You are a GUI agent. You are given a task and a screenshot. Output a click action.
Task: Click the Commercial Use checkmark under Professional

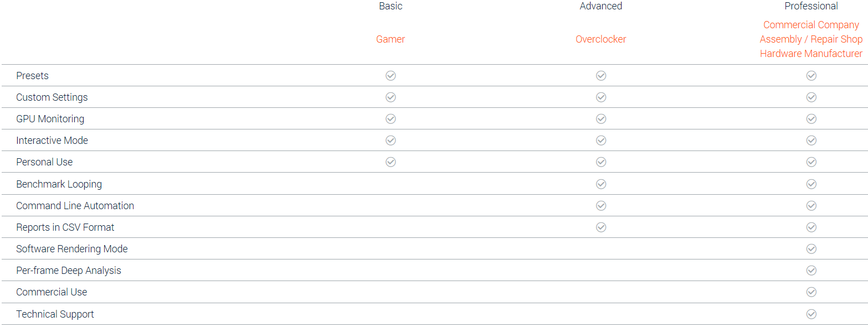tap(811, 292)
